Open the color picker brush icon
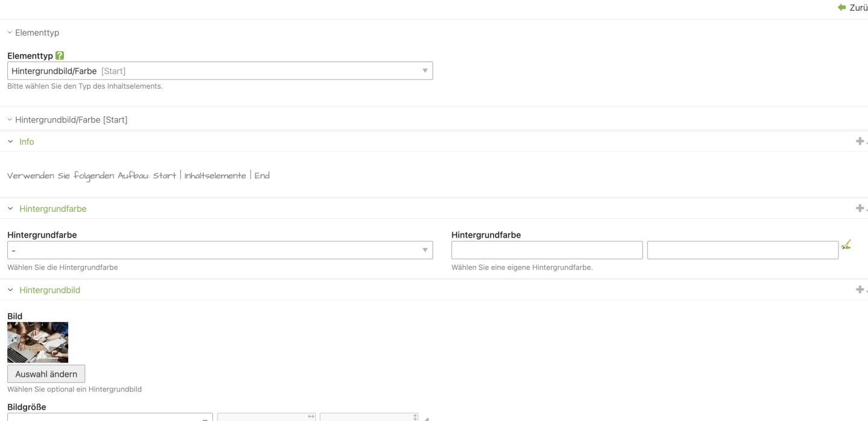 tap(846, 245)
